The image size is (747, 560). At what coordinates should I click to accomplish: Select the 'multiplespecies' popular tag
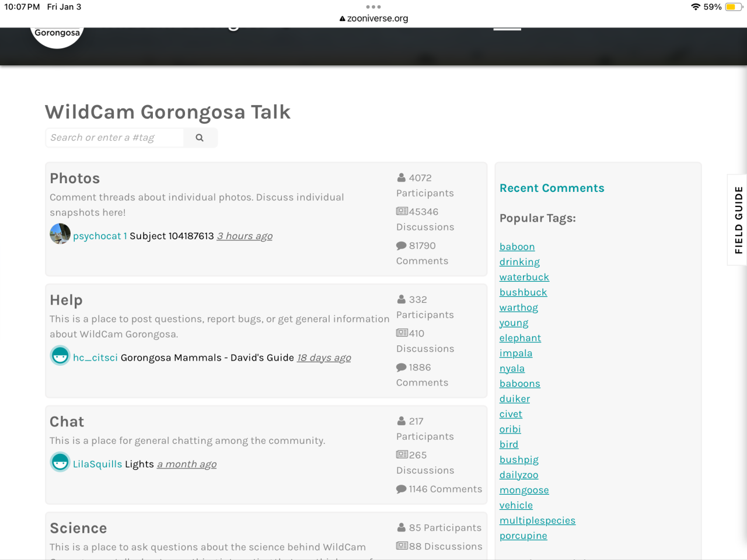click(537, 520)
